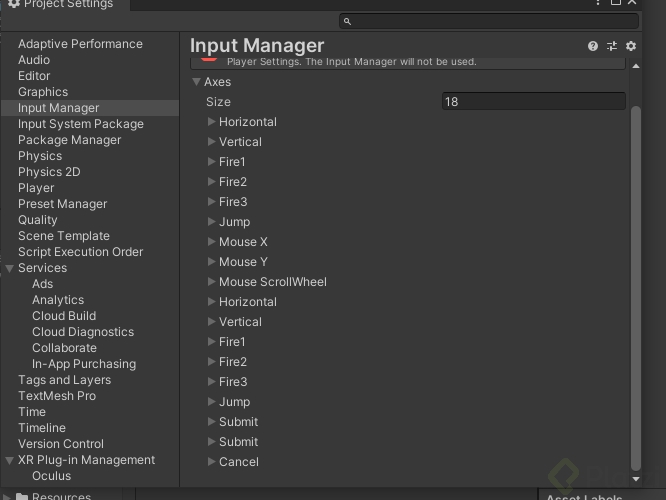The width and height of the screenshot is (666, 500).
Task: Click the Axes Size value field
Action: [x=533, y=102]
